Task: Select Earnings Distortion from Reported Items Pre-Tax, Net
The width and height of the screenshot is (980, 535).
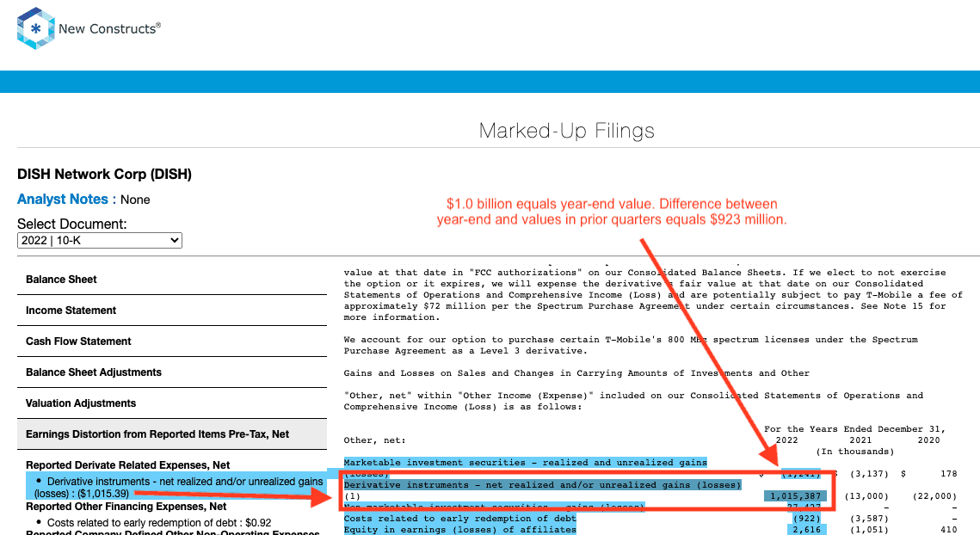Action: [x=172, y=434]
